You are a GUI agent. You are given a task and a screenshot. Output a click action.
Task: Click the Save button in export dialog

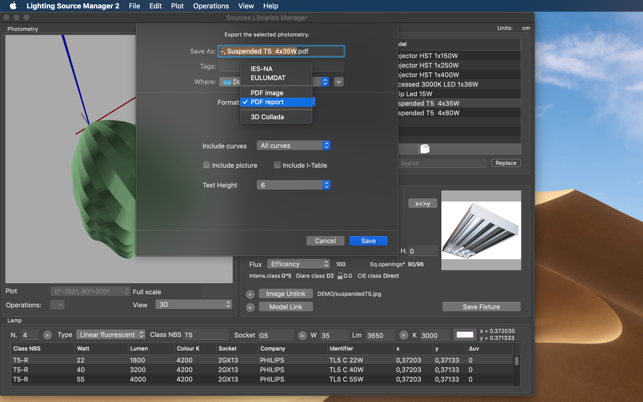tap(368, 241)
